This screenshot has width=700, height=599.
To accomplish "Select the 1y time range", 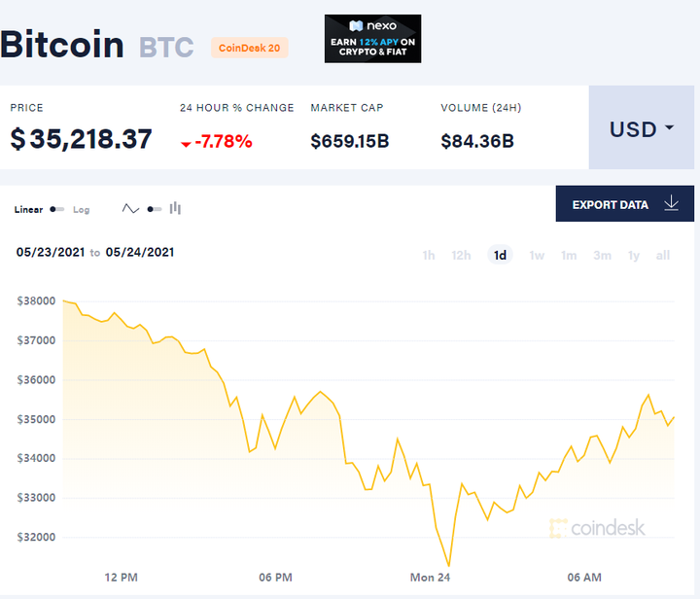I will click(634, 256).
